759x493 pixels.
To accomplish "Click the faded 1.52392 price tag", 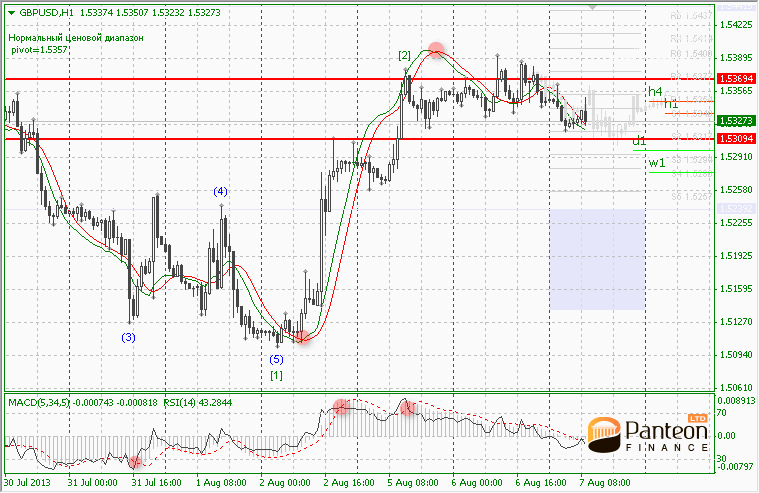I will 735,209.
